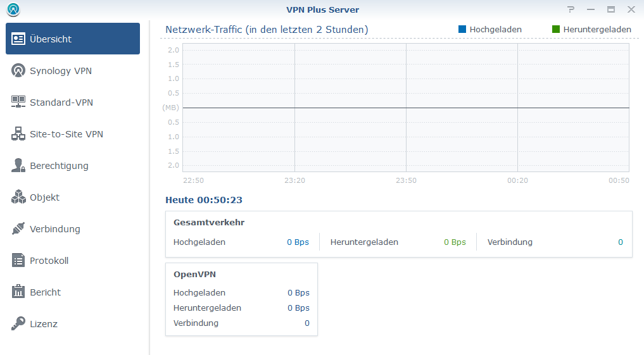
Task: Go to Synology VPN settings
Action: coord(73,71)
